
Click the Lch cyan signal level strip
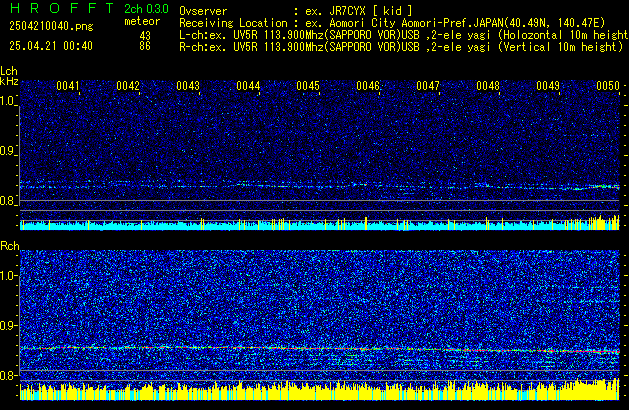pyautogui.click(x=320, y=224)
